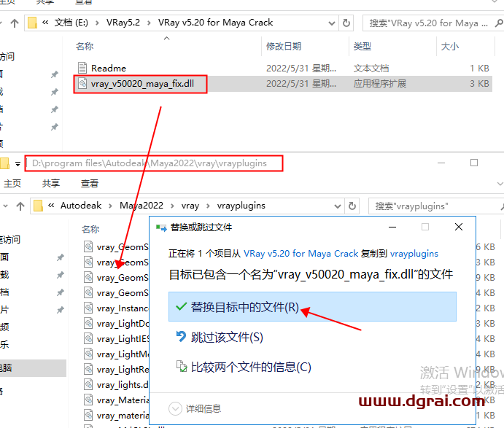Screen dimensions: 504x428
Task: Click 文档 (E:) breadcrumb segment
Action: (x=71, y=23)
